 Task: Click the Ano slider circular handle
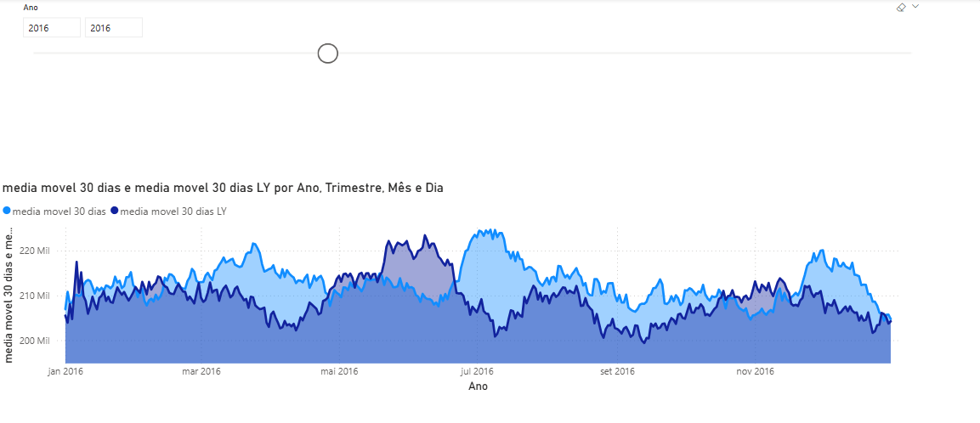click(327, 54)
